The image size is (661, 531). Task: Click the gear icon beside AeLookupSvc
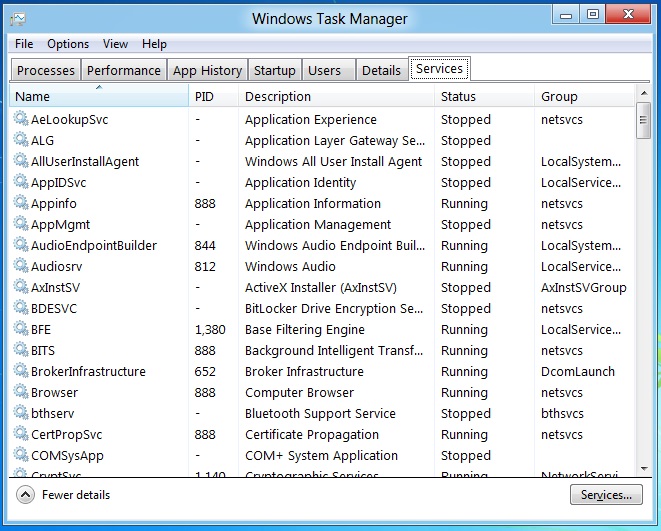click(21, 118)
